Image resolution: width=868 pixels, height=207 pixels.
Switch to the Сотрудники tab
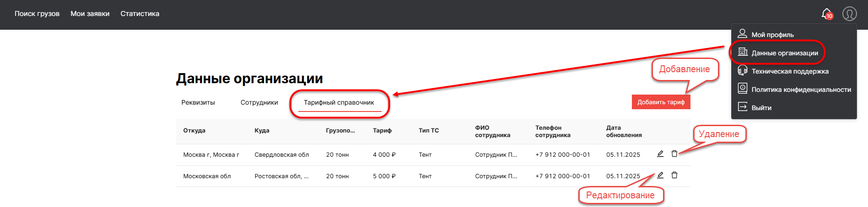tap(259, 102)
